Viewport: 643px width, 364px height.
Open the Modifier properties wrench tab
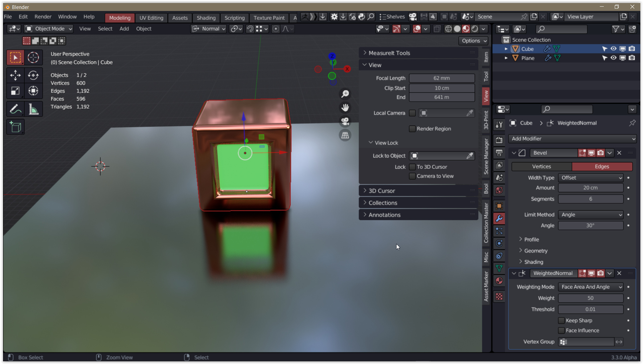point(499,218)
